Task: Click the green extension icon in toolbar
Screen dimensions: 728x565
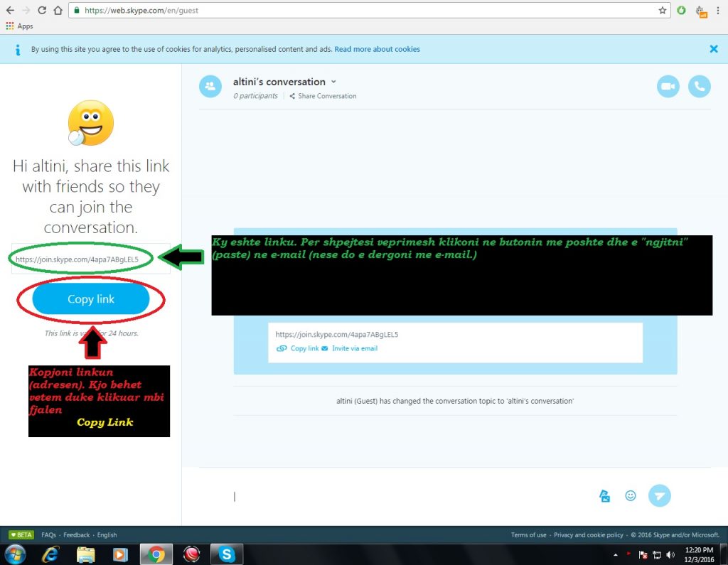Action: pos(682,10)
